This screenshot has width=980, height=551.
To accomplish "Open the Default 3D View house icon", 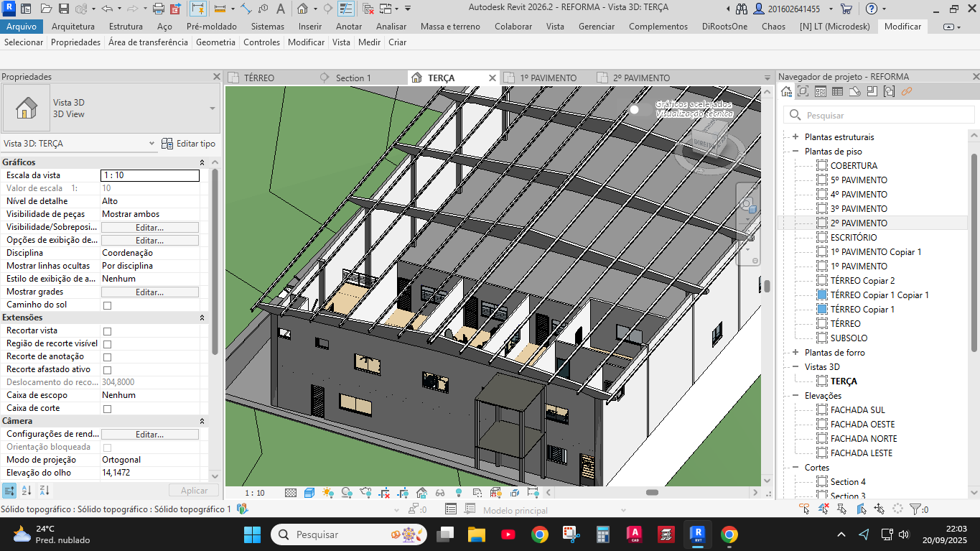I will click(x=303, y=9).
